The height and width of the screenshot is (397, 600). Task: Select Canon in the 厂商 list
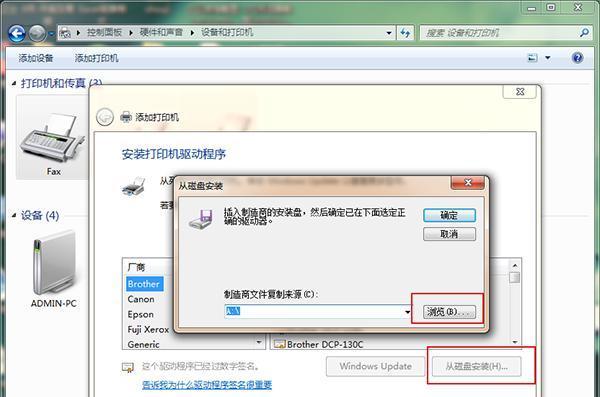[x=141, y=299]
